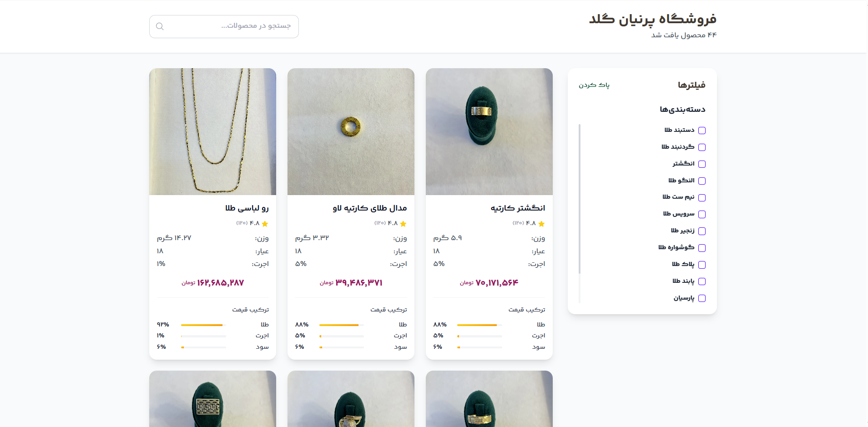The height and width of the screenshot is (427, 868).
Task: Check the پارسیان filter checkbox
Action: [x=702, y=298]
